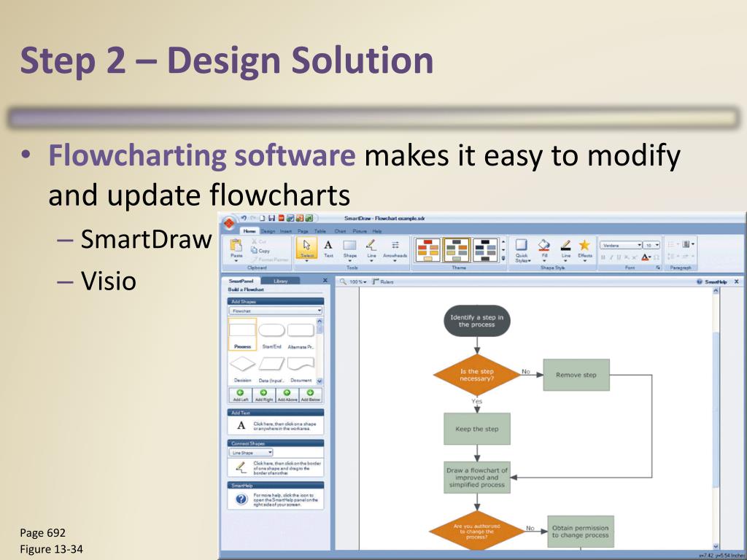
Task: Click the Add Above button
Action: pyautogui.click(x=287, y=395)
